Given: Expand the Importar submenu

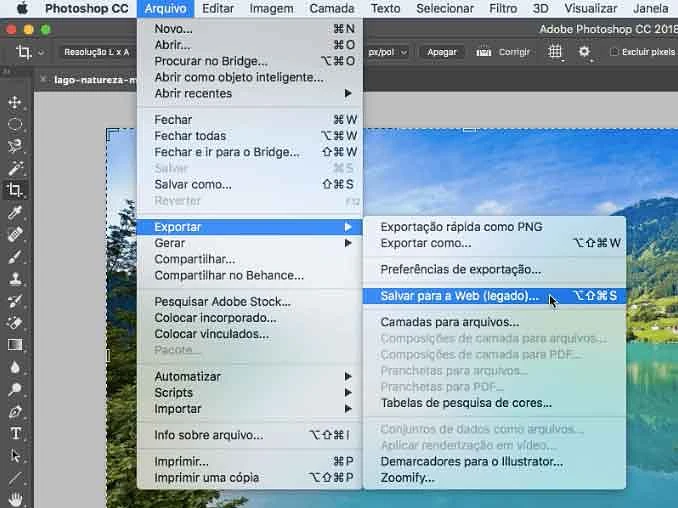Looking at the screenshot, I should tap(250, 409).
